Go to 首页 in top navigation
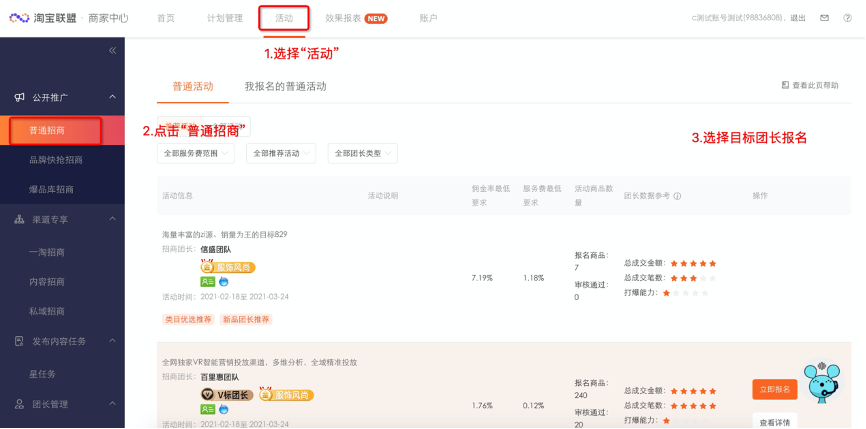 coord(166,18)
